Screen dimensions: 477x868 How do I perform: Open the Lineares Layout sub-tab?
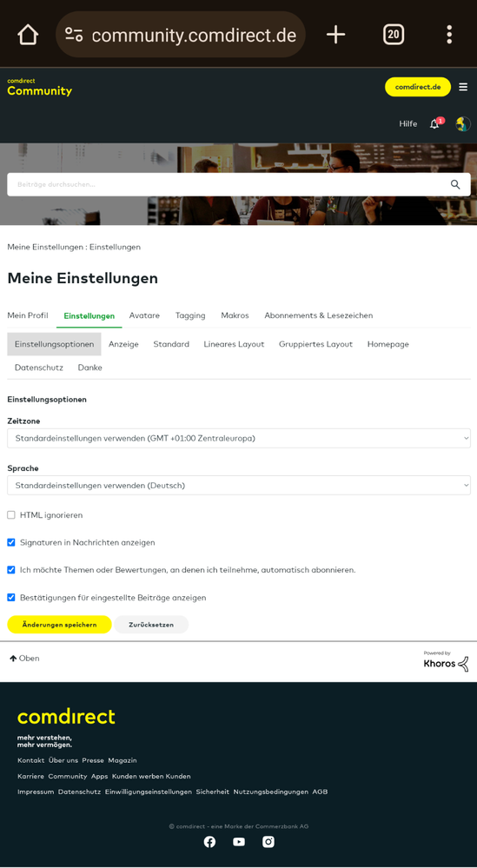[234, 344]
